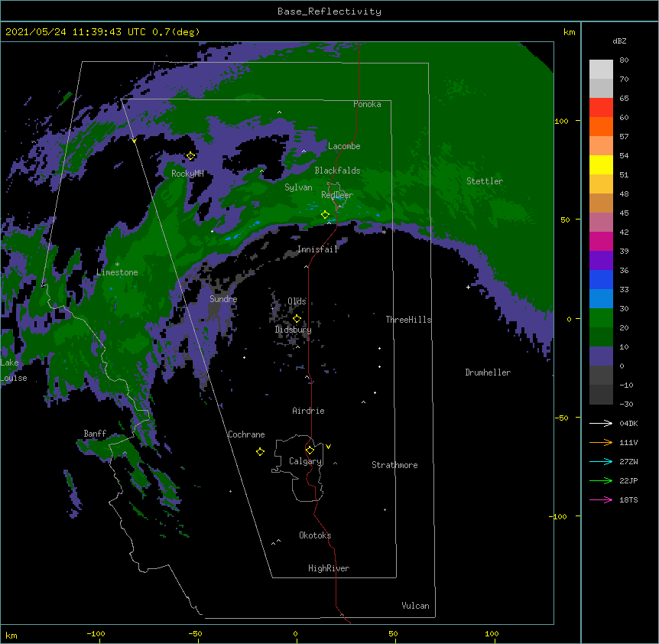The width and height of the screenshot is (659, 644).
Task: Click the yellow diamond marker below Cochrane
Action: 260,452
